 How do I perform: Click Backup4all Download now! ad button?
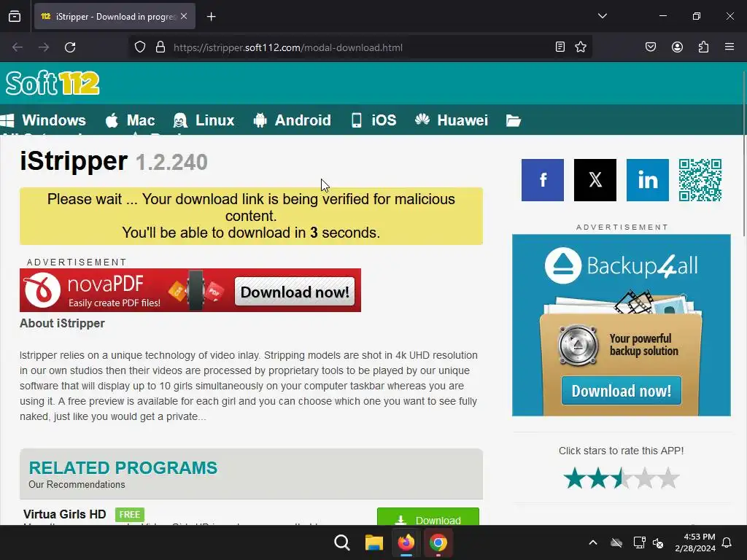(x=622, y=391)
